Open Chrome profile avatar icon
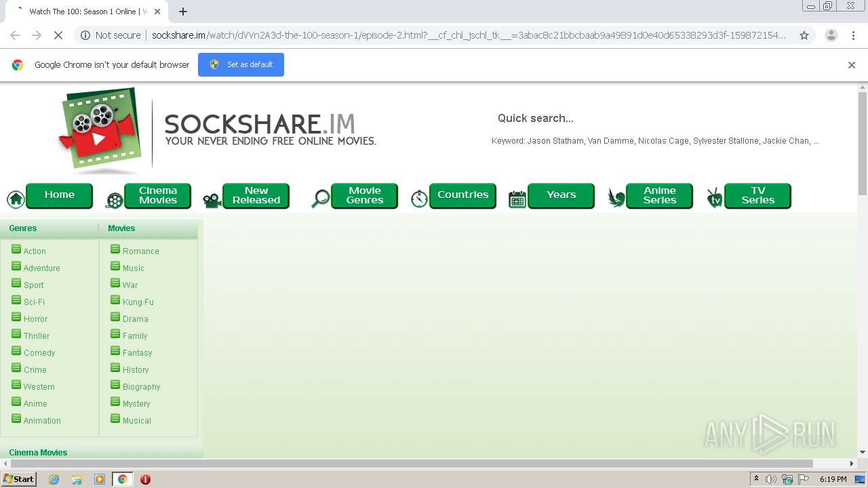 (831, 35)
